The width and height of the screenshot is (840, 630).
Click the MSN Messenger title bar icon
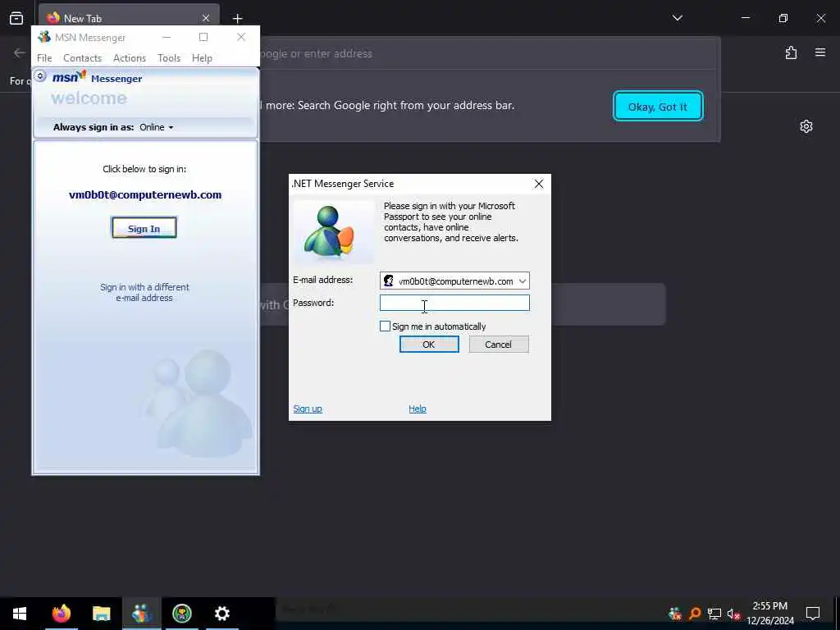click(x=44, y=37)
